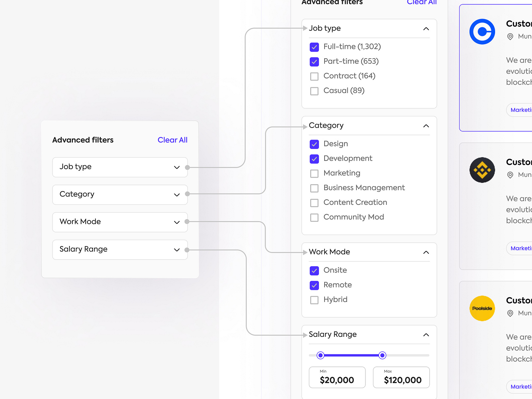Check the Contract (164) checkbox
532x399 pixels.
[314, 76]
